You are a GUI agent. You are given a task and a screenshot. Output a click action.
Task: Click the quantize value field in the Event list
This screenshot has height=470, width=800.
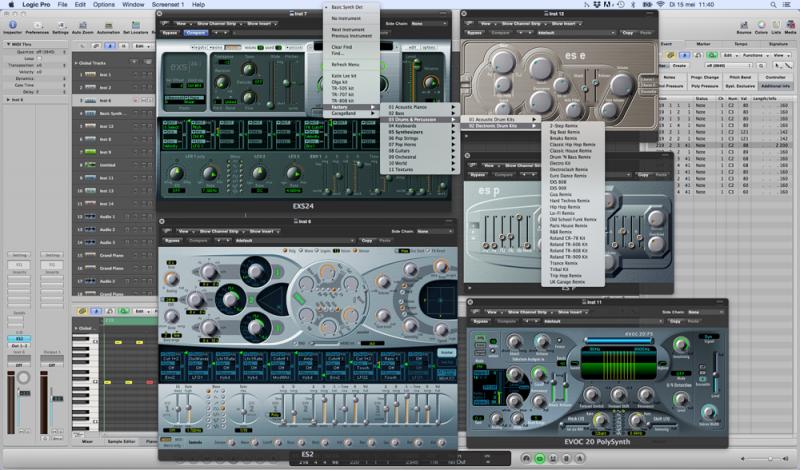tap(729, 66)
